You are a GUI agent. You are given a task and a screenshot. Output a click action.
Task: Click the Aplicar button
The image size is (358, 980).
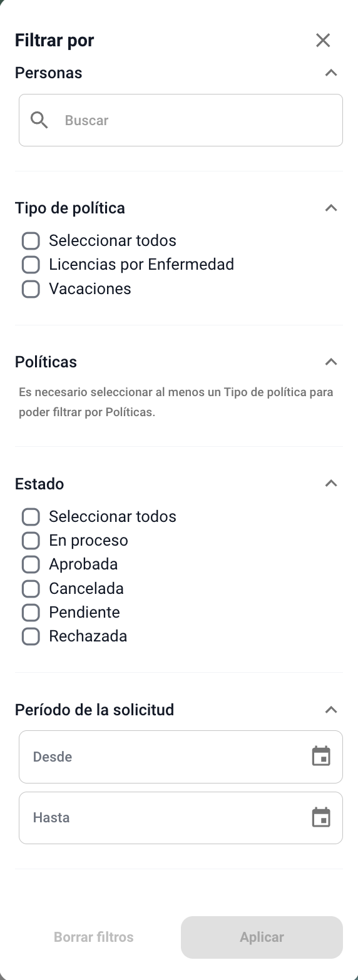262,937
